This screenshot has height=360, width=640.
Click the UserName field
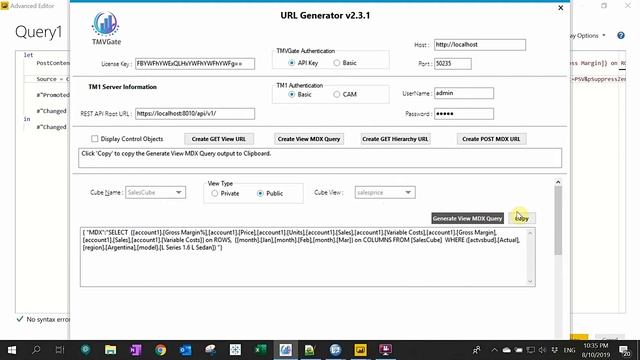[464, 93]
